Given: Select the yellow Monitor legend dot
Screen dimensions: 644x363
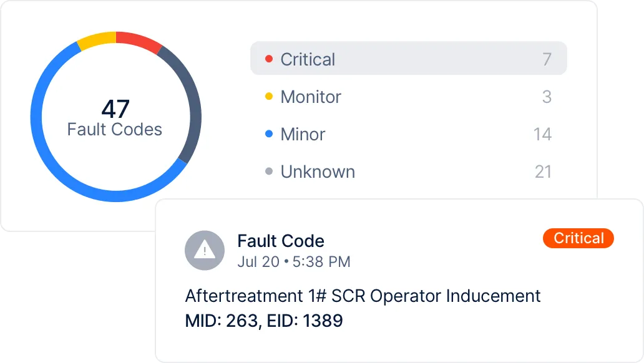Looking at the screenshot, I should (x=268, y=96).
